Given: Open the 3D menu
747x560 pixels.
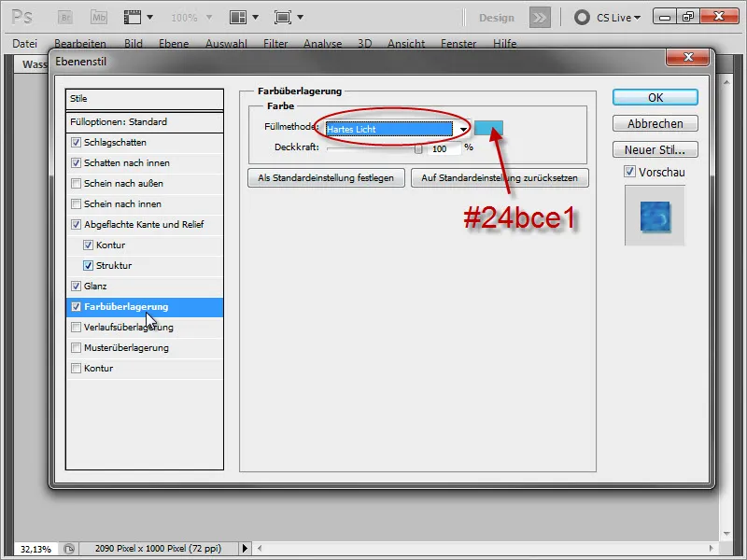Looking at the screenshot, I should (364, 43).
